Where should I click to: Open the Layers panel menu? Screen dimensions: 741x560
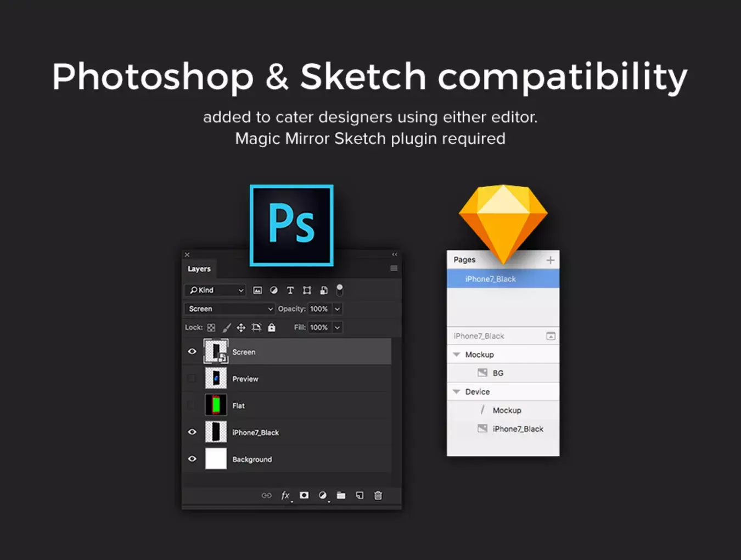pos(394,268)
